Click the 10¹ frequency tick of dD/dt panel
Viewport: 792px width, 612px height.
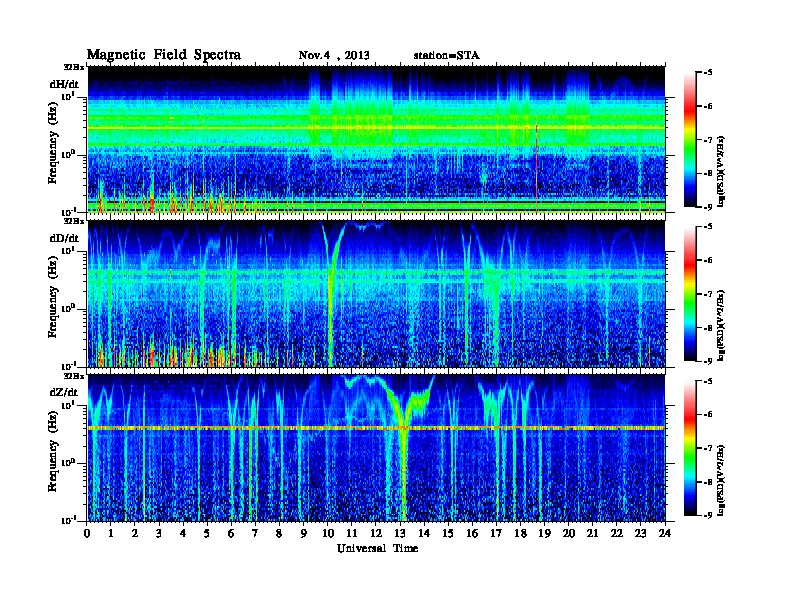pos(69,251)
